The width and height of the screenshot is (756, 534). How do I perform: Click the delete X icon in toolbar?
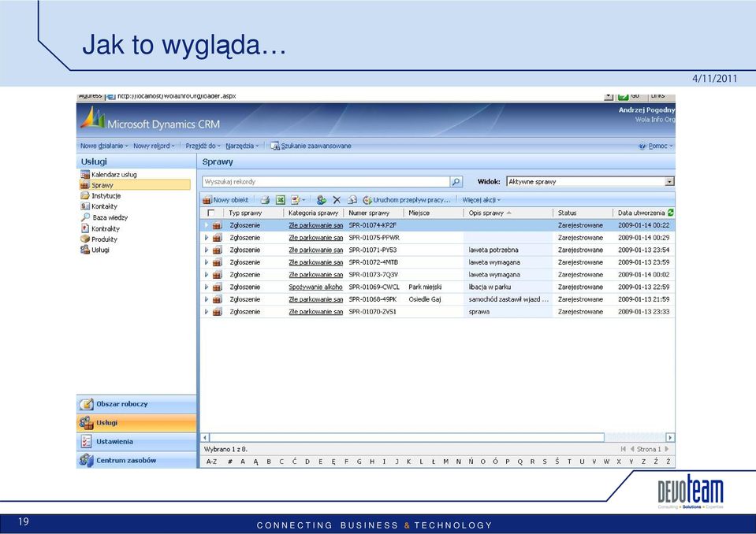click(x=337, y=200)
